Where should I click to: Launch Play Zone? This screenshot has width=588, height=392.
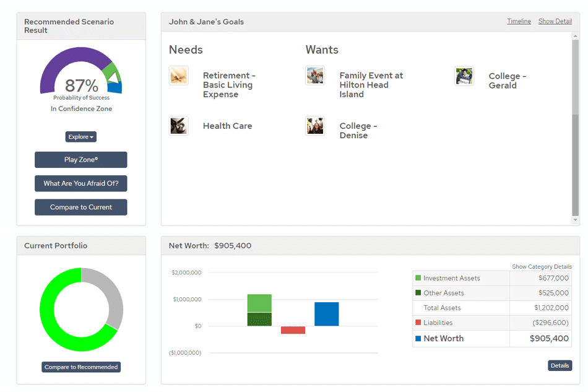tap(81, 160)
